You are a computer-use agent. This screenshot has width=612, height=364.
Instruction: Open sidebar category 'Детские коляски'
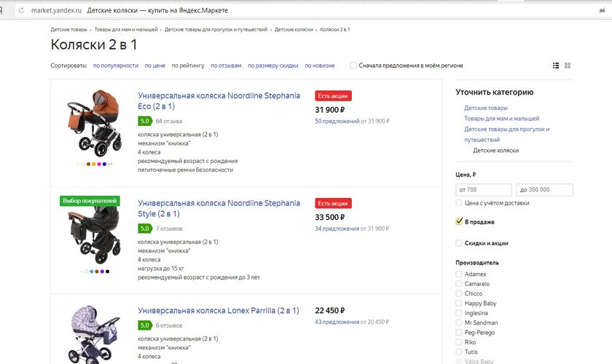tap(495, 150)
